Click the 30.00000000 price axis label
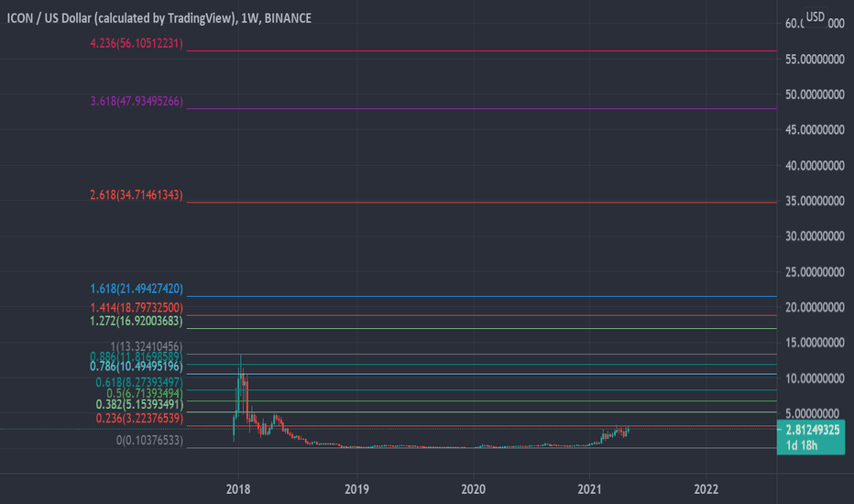Image resolution: width=854 pixels, height=504 pixels. coord(815,236)
